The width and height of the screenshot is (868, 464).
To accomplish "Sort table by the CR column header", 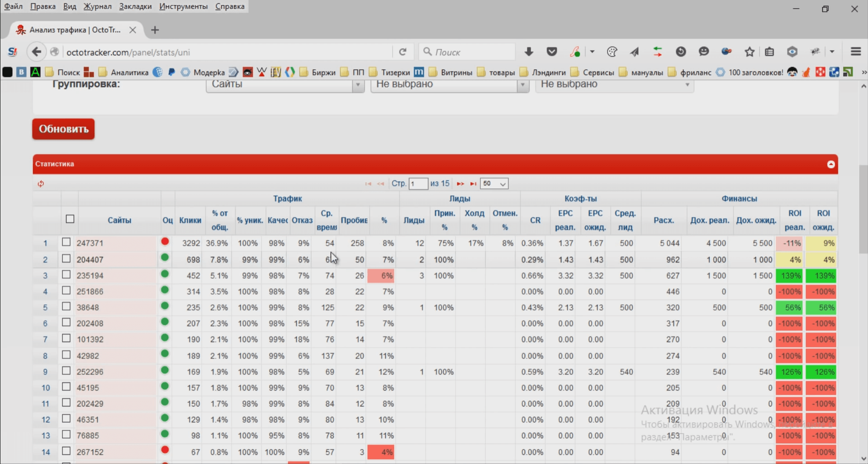I will pos(535,220).
